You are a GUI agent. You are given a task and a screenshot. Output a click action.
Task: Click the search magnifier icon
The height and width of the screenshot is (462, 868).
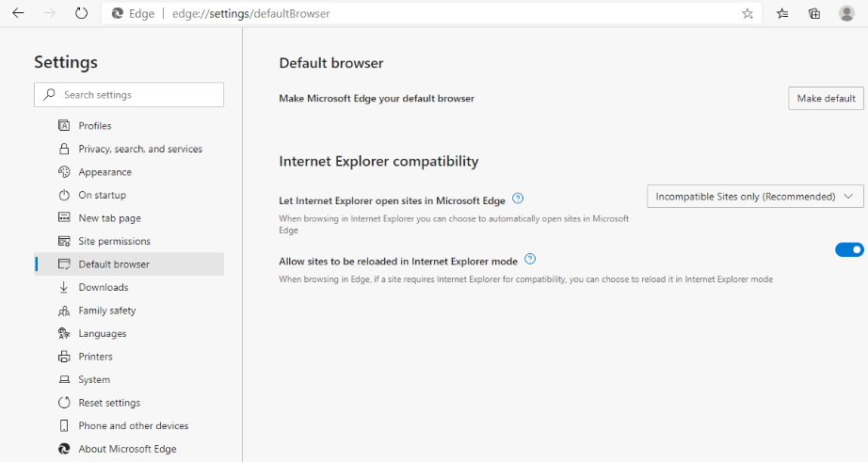pos(49,95)
